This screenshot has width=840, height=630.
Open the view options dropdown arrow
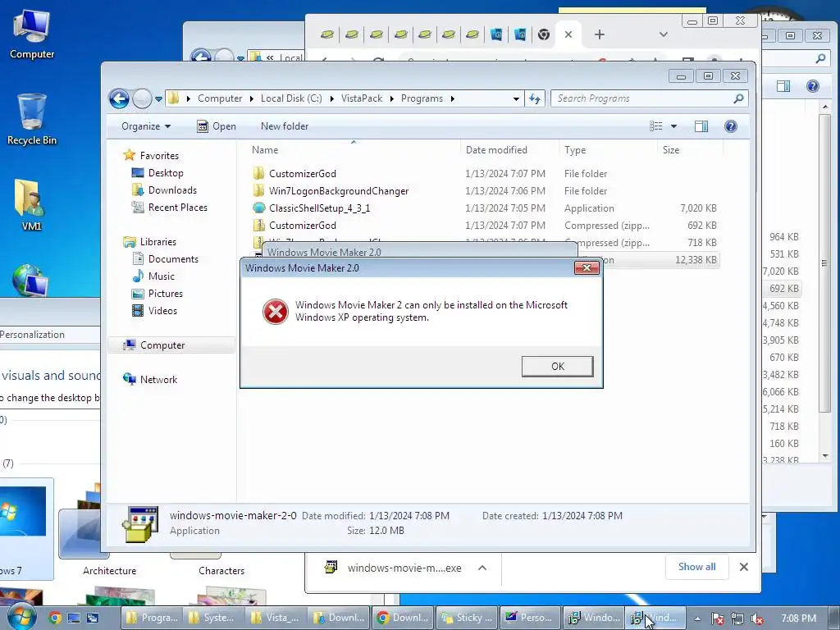[x=674, y=126]
